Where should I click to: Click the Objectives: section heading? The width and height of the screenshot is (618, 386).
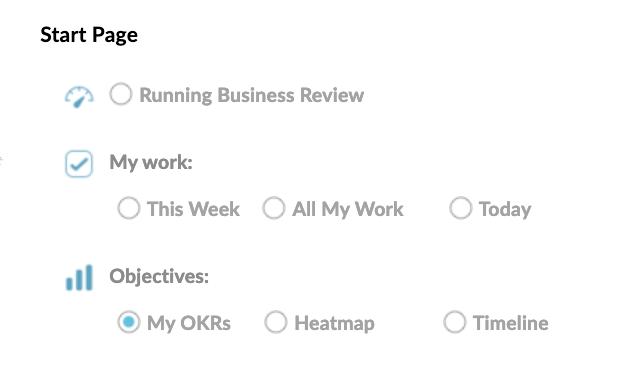pos(159,276)
